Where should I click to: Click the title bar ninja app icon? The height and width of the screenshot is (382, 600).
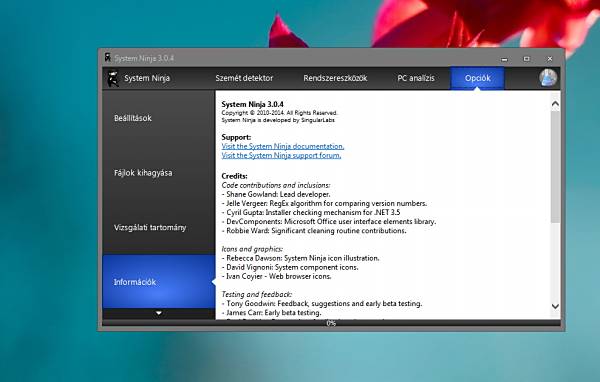point(108,58)
